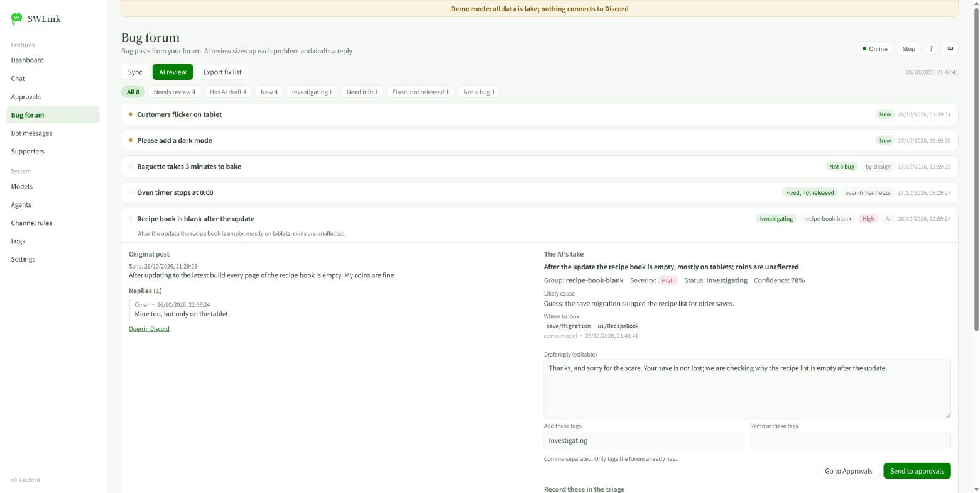
Task: Click the SWLink logo icon
Action: coord(17,19)
